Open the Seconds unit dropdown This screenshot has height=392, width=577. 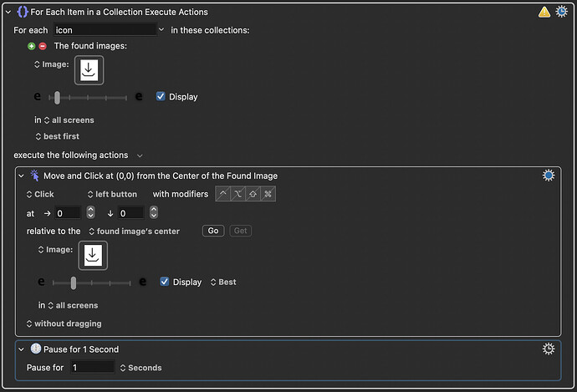(140, 368)
